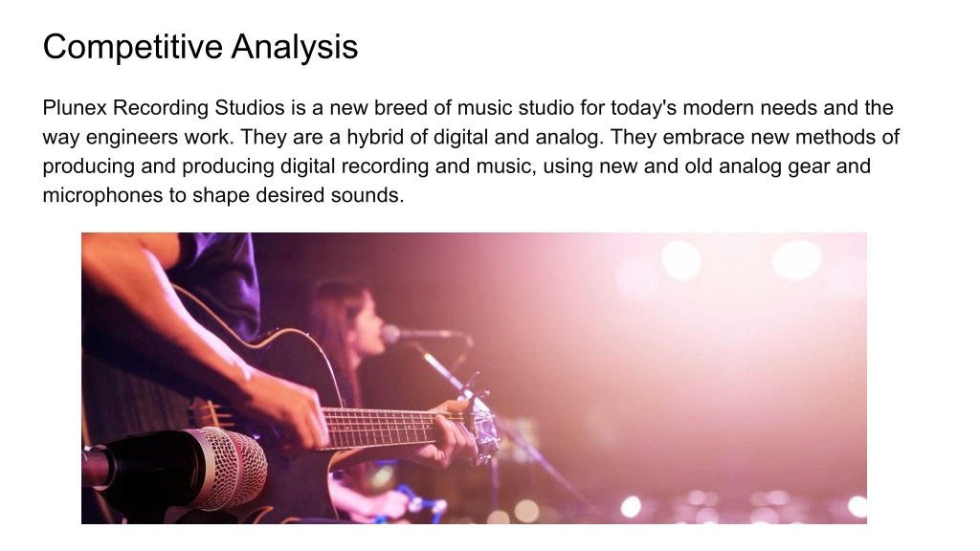Viewport: 980px width, 551px height.
Task: Select the concert photo on the slide
Action: point(474,378)
